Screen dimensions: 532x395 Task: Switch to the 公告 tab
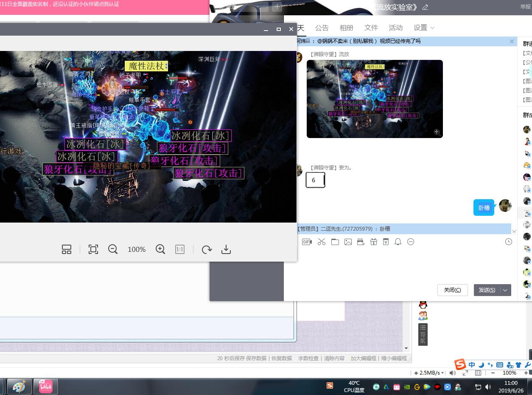322,28
